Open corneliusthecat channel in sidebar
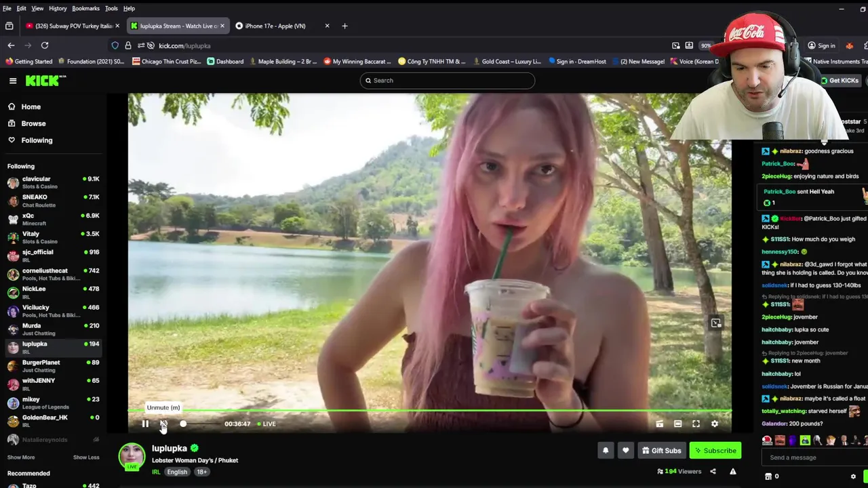This screenshot has width=868, height=488. 53,274
